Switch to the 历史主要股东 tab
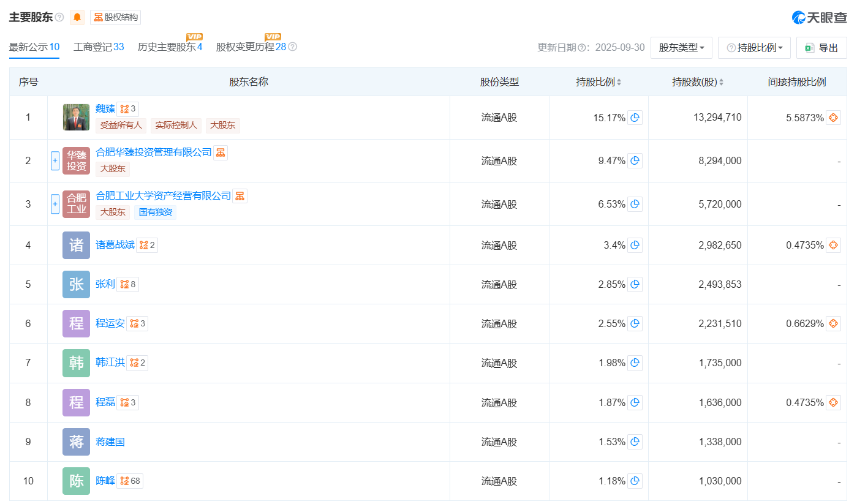 (x=170, y=47)
